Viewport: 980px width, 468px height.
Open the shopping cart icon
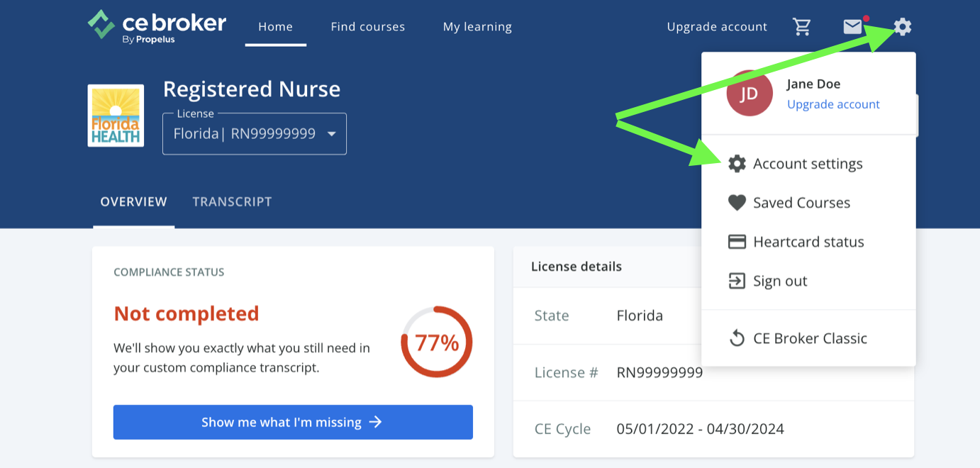tap(802, 27)
